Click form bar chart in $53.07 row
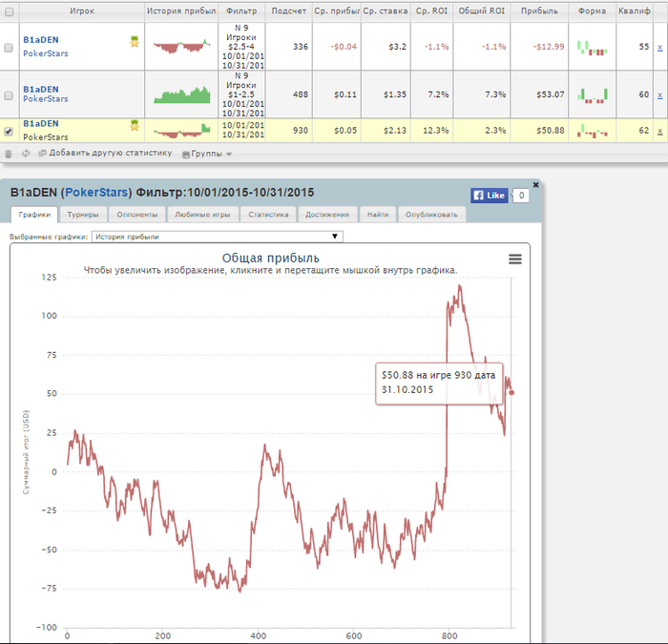This screenshot has height=644, width=668. point(593,95)
